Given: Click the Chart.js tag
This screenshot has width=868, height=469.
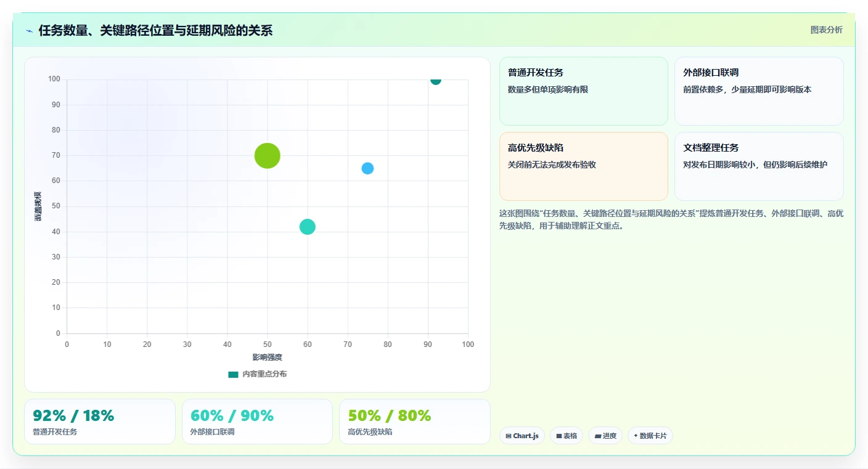Looking at the screenshot, I should tap(522, 436).
